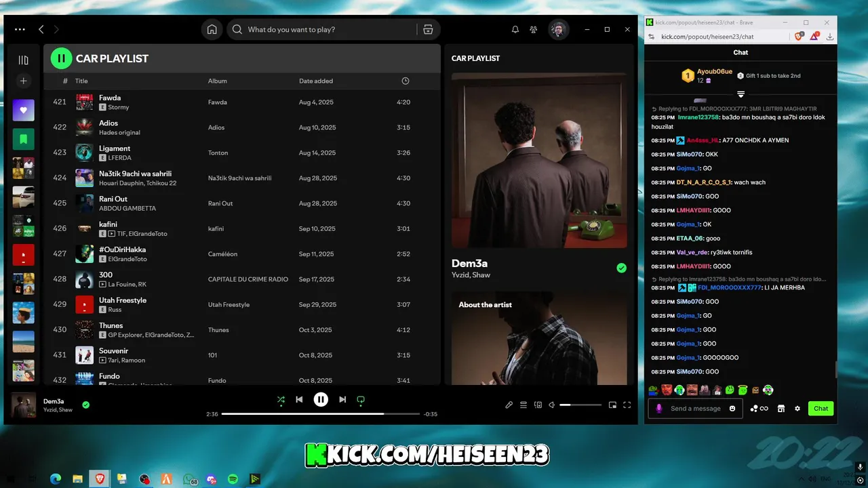Click the Dem3a title in the Now Playing panel
Screen dimensions: 868x488
tap(469, 263)
